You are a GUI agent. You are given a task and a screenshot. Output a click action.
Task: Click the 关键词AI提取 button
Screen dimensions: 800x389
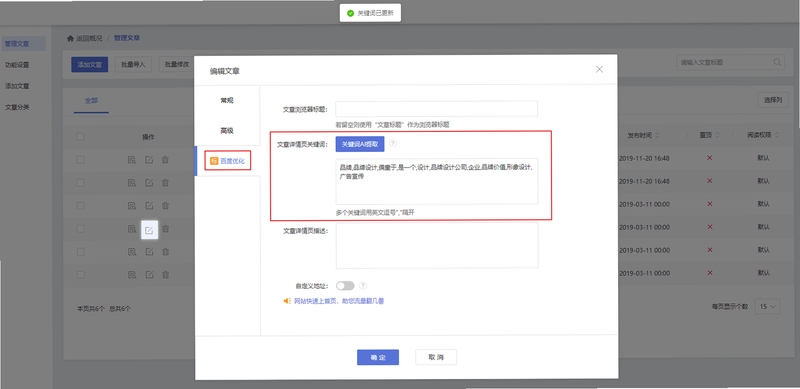360,144
